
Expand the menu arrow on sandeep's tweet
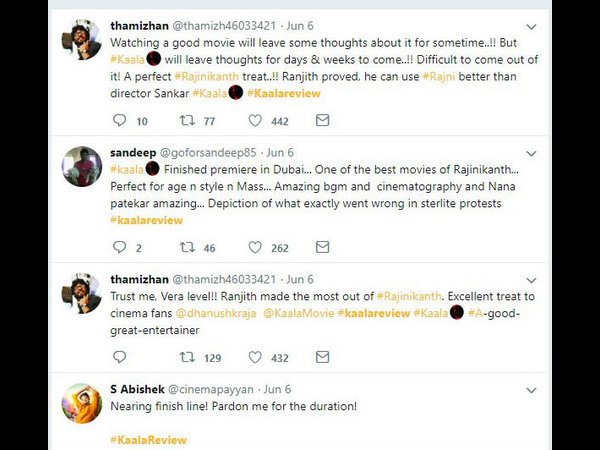pos(531,152)
